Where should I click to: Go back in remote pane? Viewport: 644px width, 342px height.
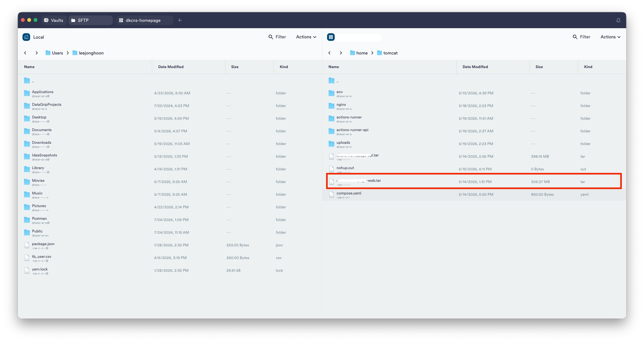[330, 53]
